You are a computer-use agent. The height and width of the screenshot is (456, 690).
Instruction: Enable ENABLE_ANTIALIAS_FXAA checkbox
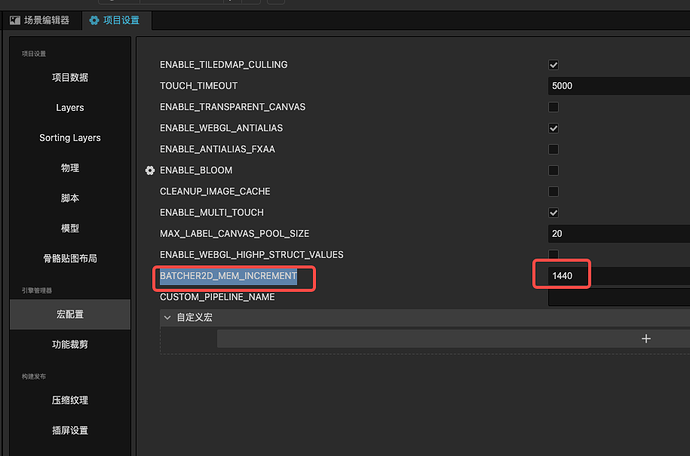pyautogui.click(x=554, y=149)
